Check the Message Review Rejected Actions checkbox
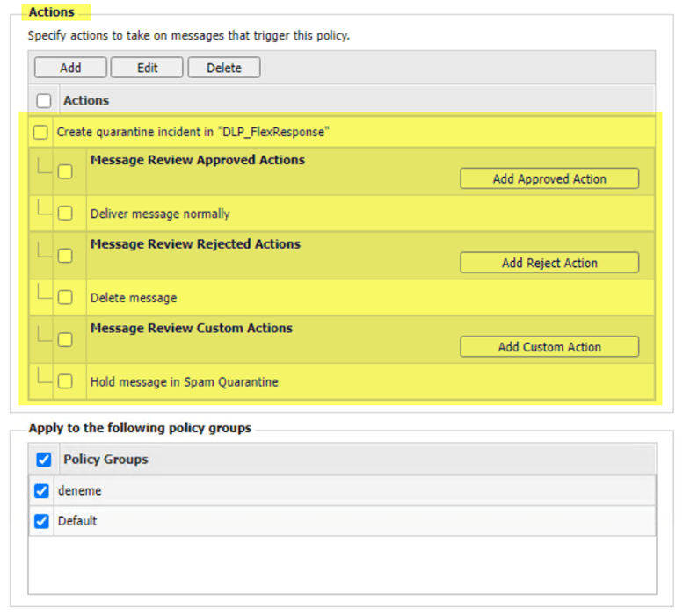This screenshot has width=683, height=616. [65, 256]
